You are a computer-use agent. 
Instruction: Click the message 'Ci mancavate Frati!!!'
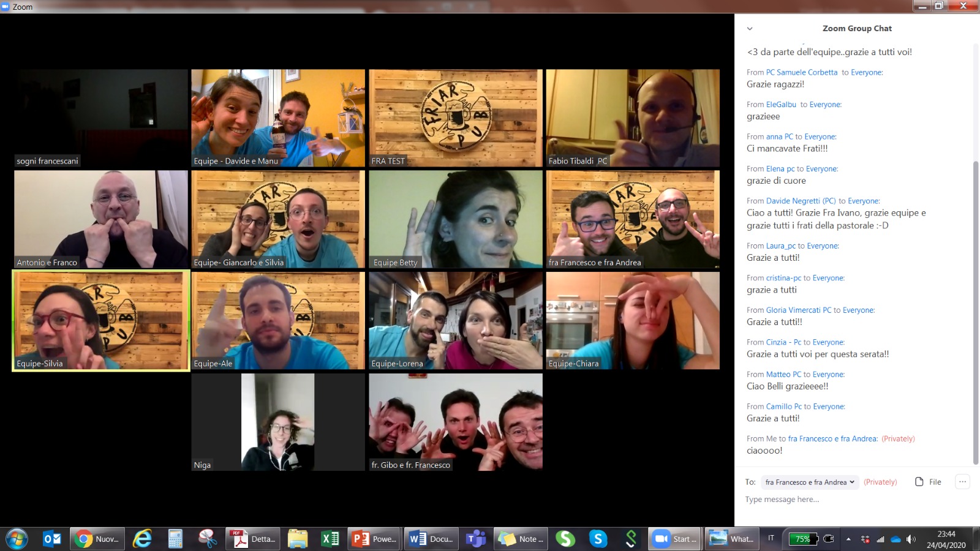point(787,149)
